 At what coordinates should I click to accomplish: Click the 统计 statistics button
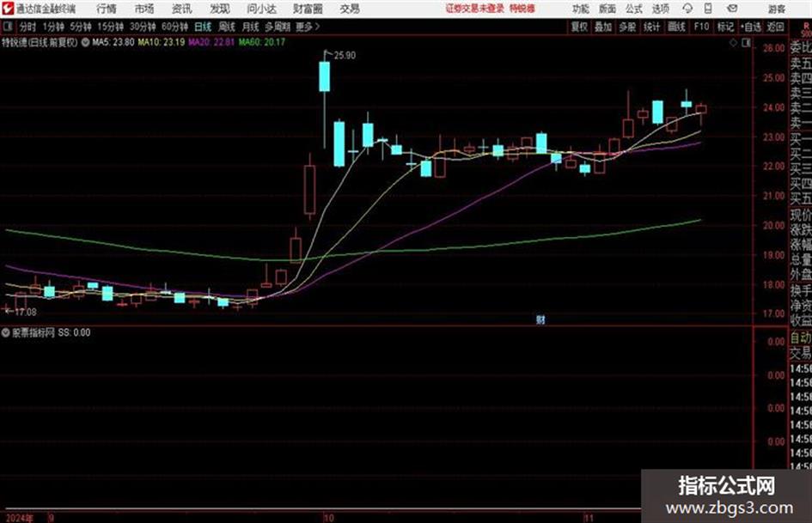click(x=651, y=27)
